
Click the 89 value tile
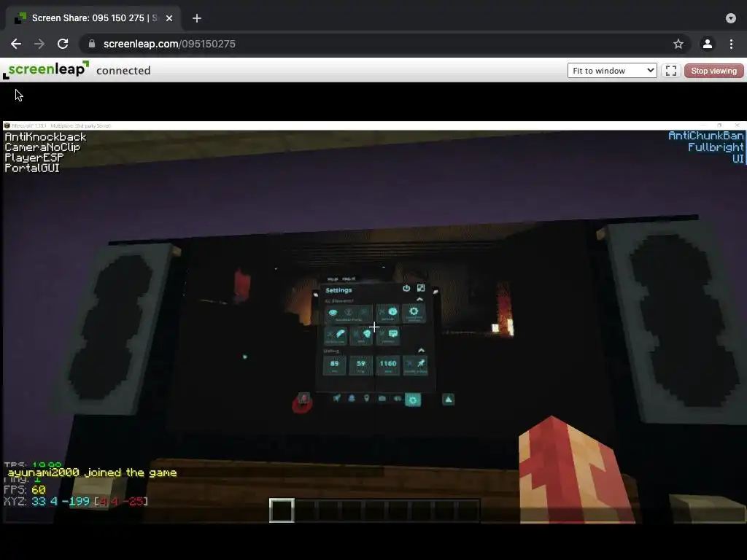[x=334, y=365]
